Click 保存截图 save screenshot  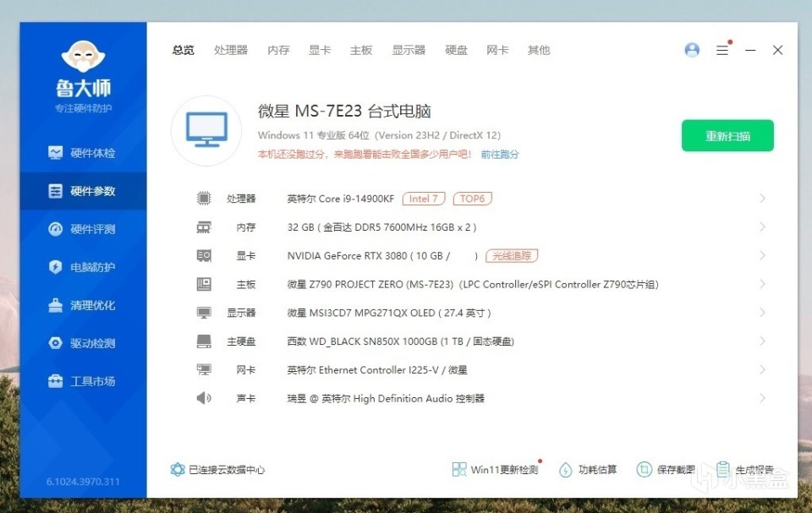tap(666, 470)
